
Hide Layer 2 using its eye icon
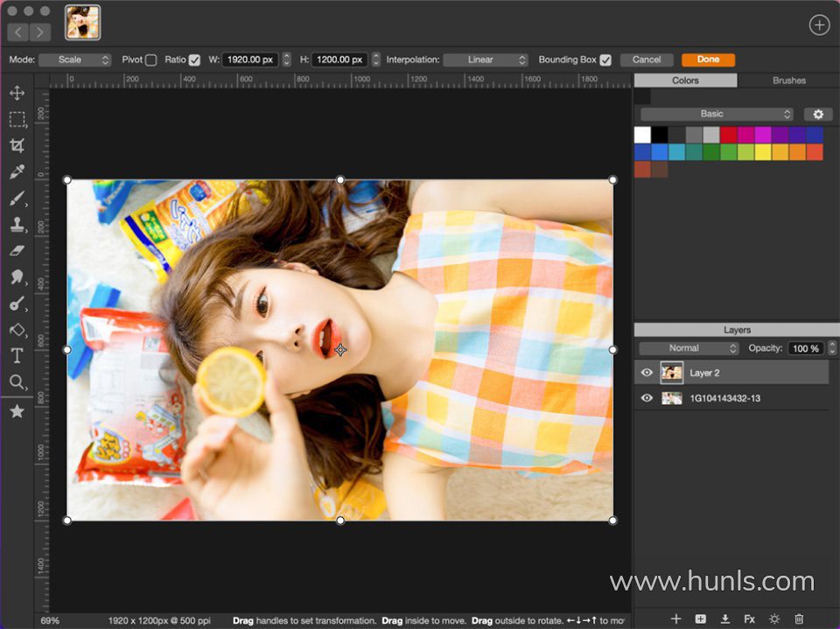647,373
